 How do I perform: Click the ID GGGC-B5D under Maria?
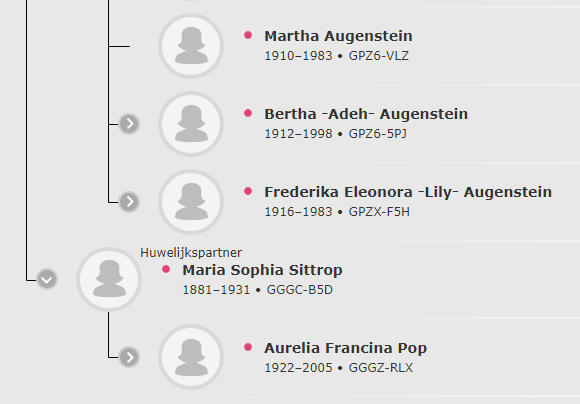[x=300, y=290]
